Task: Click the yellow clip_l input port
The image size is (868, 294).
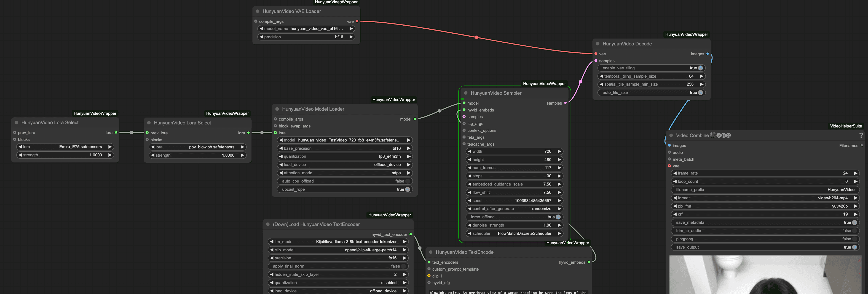Action: click(x=429, y=276)
